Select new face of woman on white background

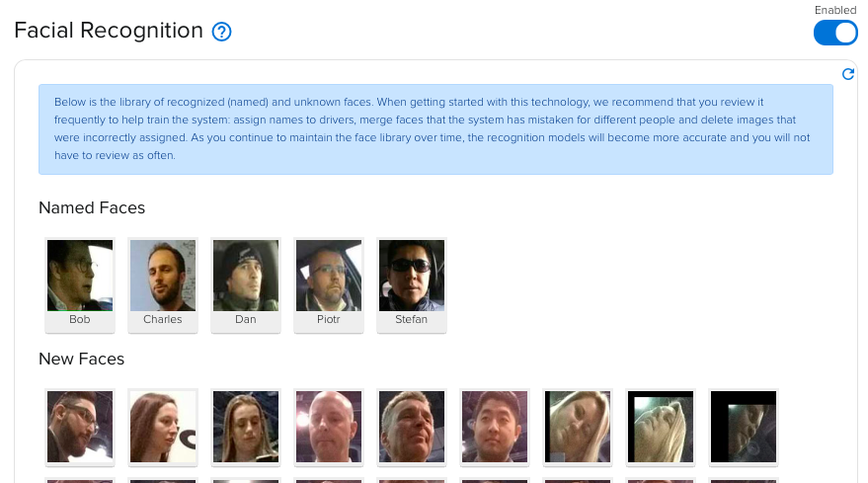(x=163, y=427)
